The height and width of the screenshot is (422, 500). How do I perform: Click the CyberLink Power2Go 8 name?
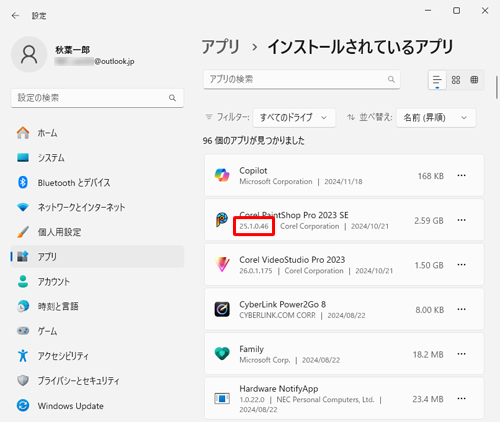point(283,304)
